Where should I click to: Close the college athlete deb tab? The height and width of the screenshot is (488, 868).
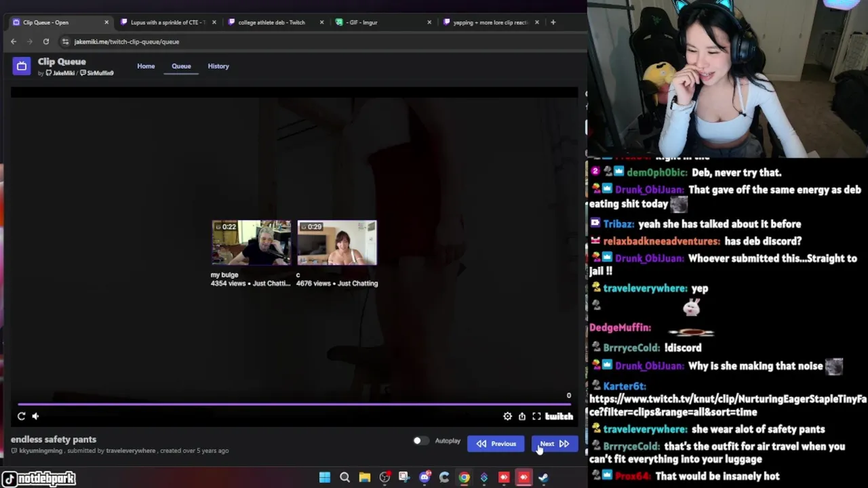click(321, 22)
